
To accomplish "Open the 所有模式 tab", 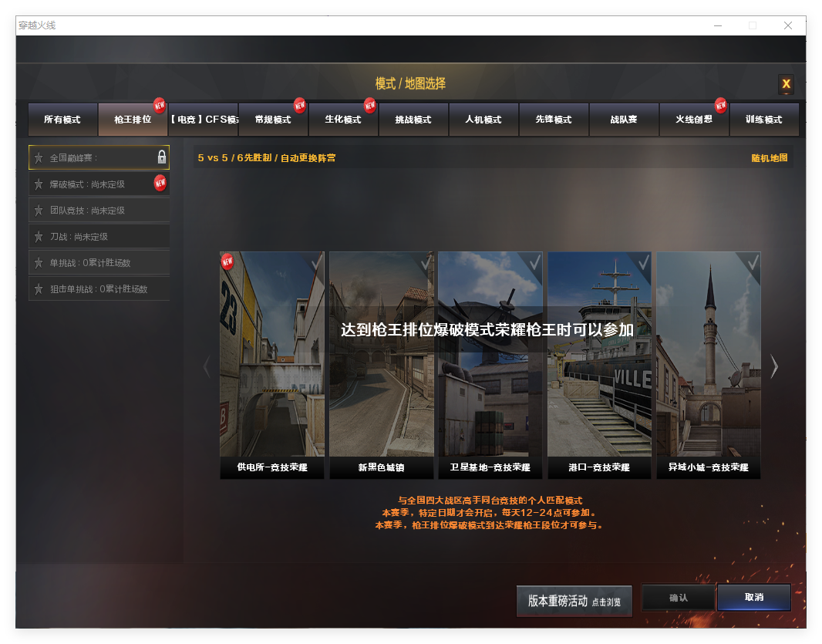I will pyautogui.click(x=62, y=120).
